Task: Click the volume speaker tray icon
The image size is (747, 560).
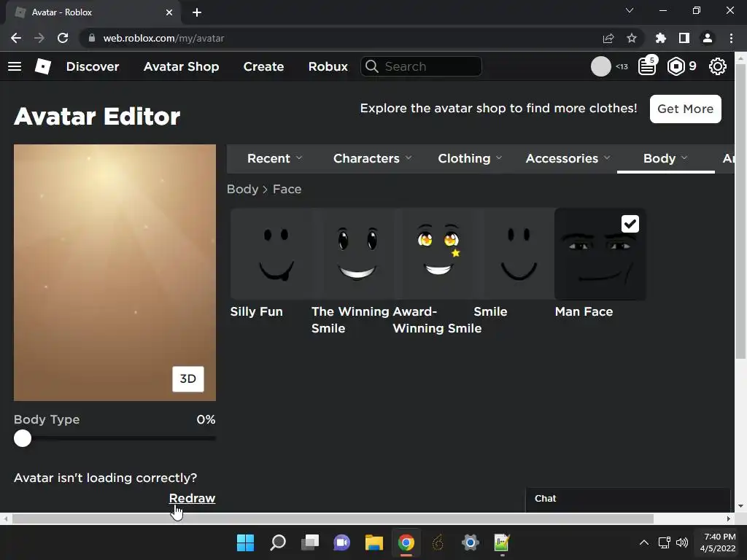Action: click(x=682, y=542)
